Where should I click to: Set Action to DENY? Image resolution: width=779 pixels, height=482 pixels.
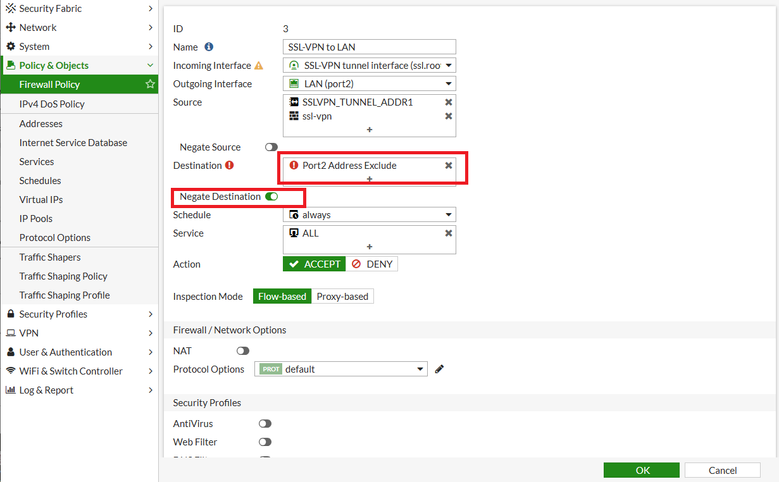[x=372, y=264]
